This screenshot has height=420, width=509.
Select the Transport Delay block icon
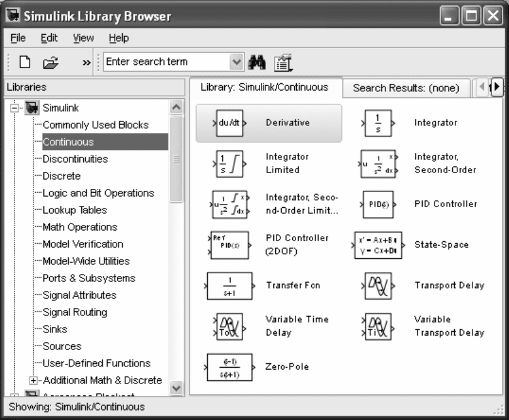point(378,286)
